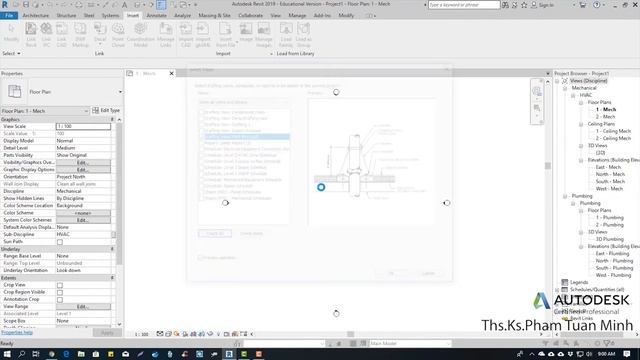
Task: Click the Import gbXML tool
Action: pos(203,35)
